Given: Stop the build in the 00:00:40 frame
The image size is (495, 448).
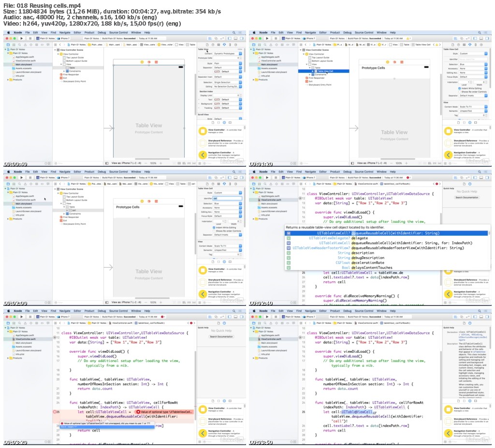Looking at the screenshot, I should click(x=30, y=38).
